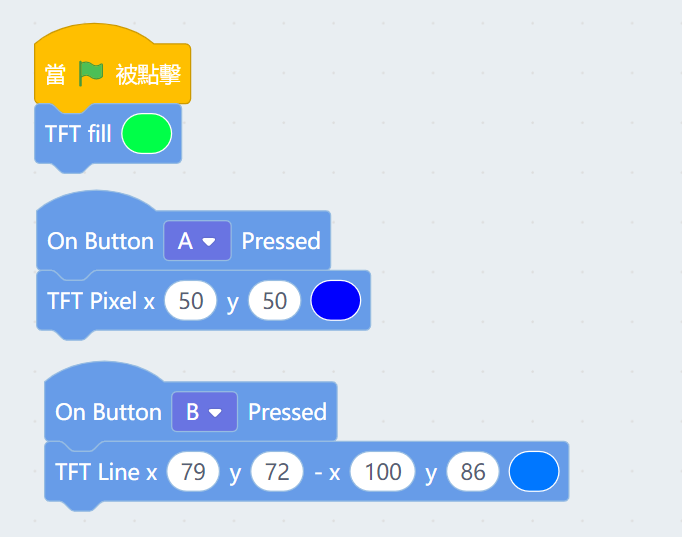Click the word Pressed on the Button A block

click(281, 241)
